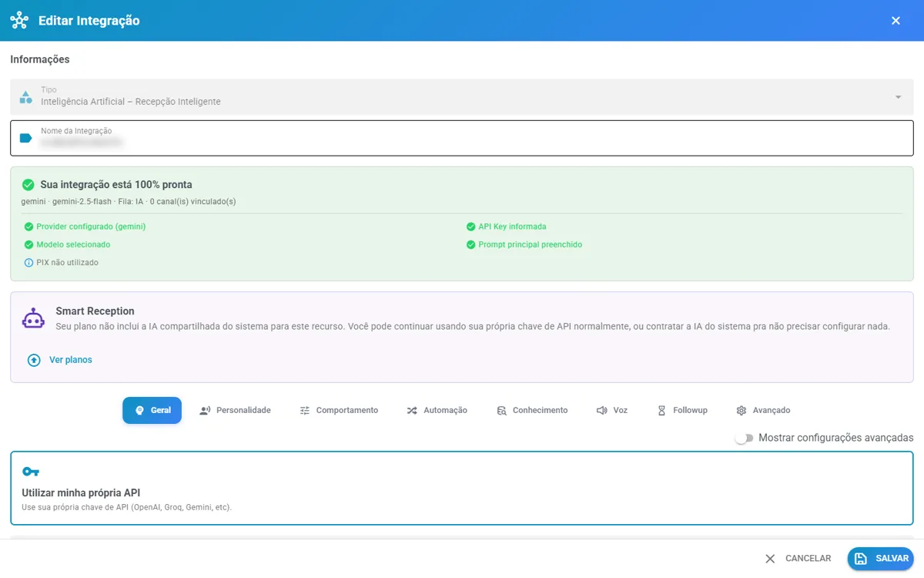Click the SALVAR button
The image size is (924, 578).
click(x=881, y=559)
